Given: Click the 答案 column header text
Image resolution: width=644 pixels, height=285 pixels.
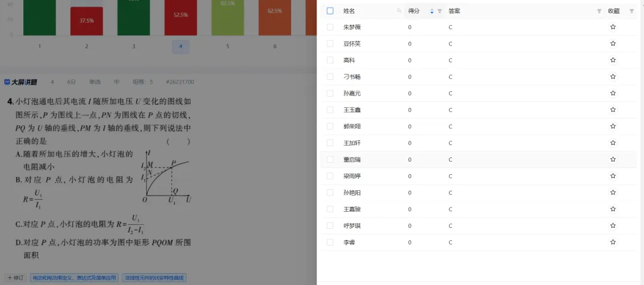Looking at the screenshot, I should [454, 11].
